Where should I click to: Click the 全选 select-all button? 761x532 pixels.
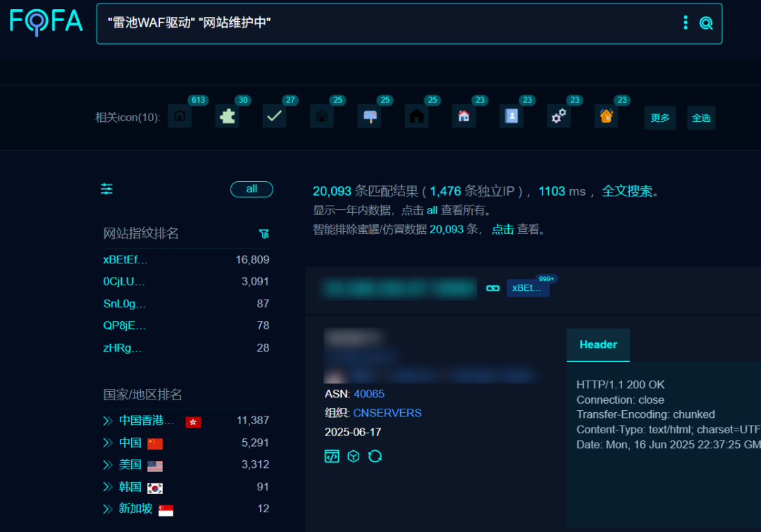coord(701,118)
